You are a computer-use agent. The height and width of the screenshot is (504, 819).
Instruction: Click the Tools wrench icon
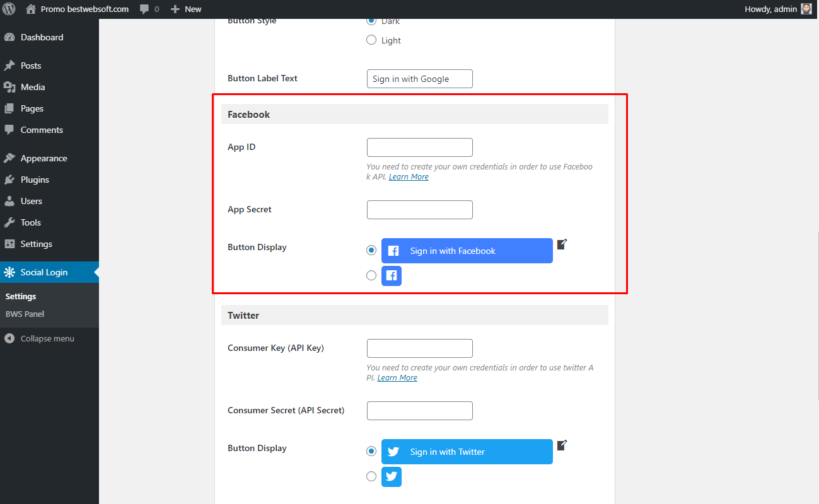tap(9, 222)
